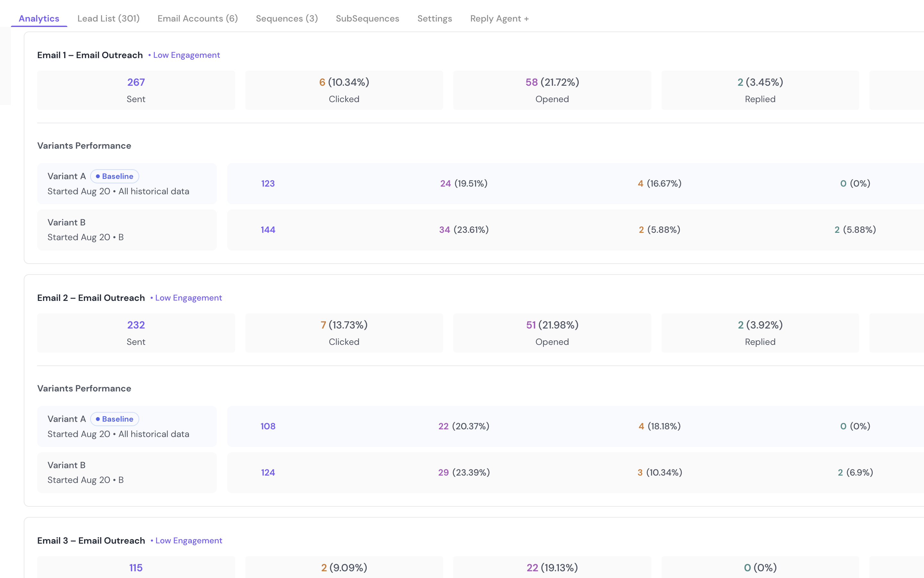Select Email 3 Sent count 115
Image resolution: width=924 pixels, height=578 pixels.
136,568
